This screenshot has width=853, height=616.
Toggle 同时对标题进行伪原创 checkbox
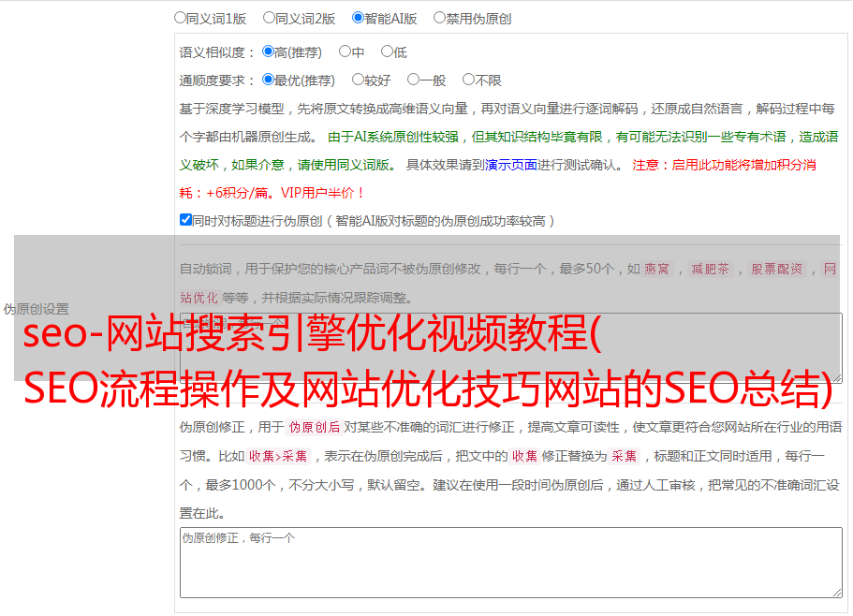pos(185,220)
